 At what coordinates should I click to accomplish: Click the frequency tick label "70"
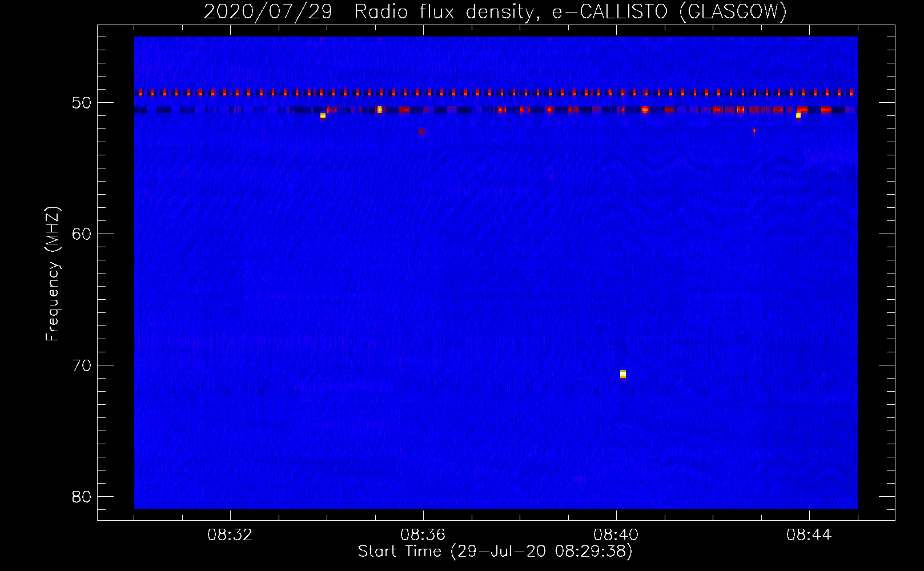point(82,365)
